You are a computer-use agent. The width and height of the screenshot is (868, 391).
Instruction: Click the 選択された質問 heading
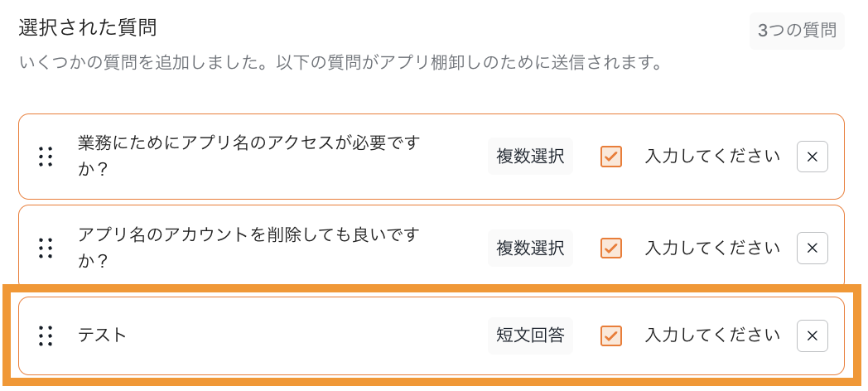pyautogui.click(x=88, y=28)
